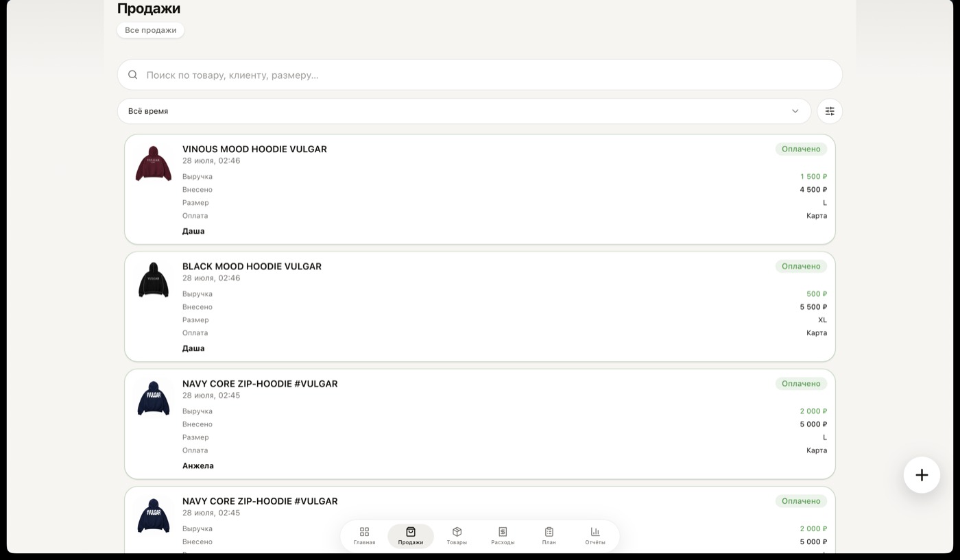Click the Все продажи chip

coord(151,30)
